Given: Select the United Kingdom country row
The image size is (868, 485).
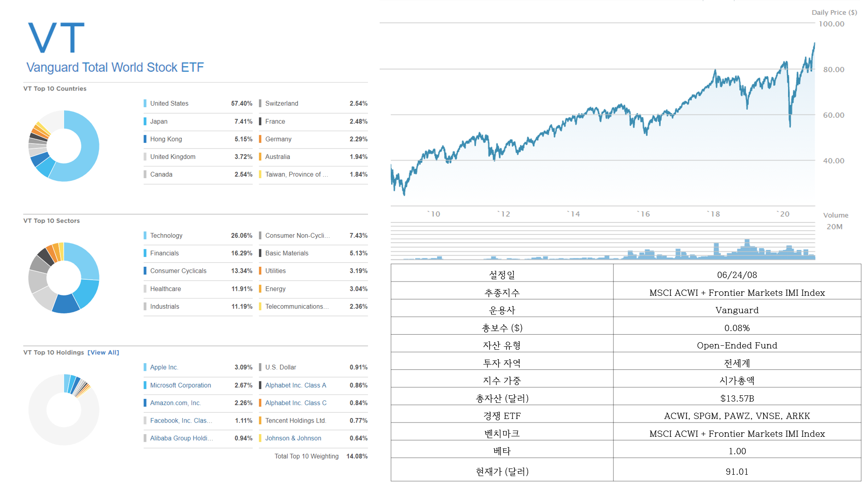Looking at the screenshot, I should (x=198, y=157).
